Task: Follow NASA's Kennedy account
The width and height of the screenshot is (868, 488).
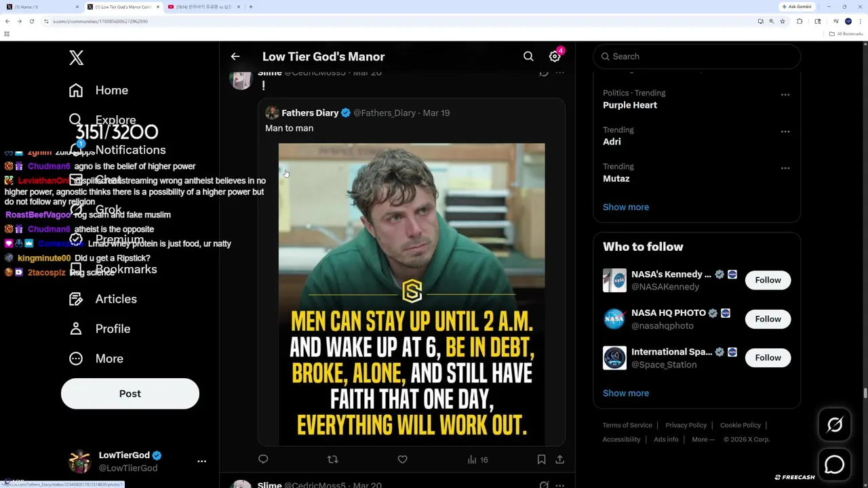Action: pyautogui.click(x=768, y=280)
